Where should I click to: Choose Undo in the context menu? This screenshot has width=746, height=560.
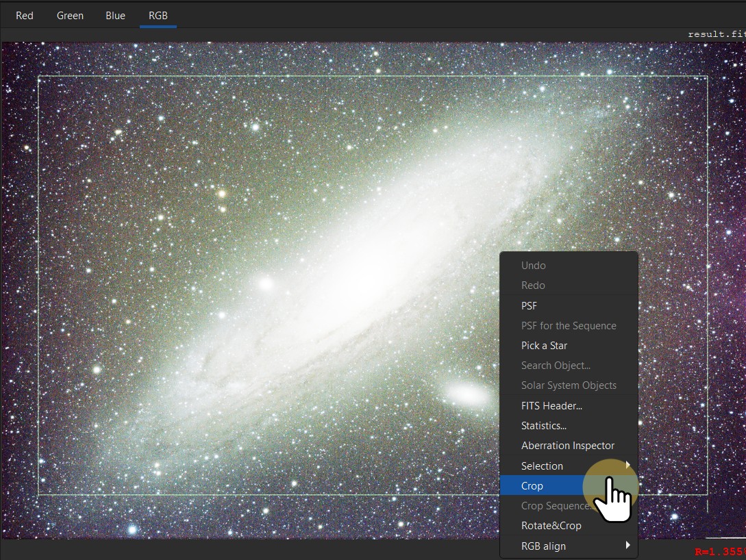534,266
